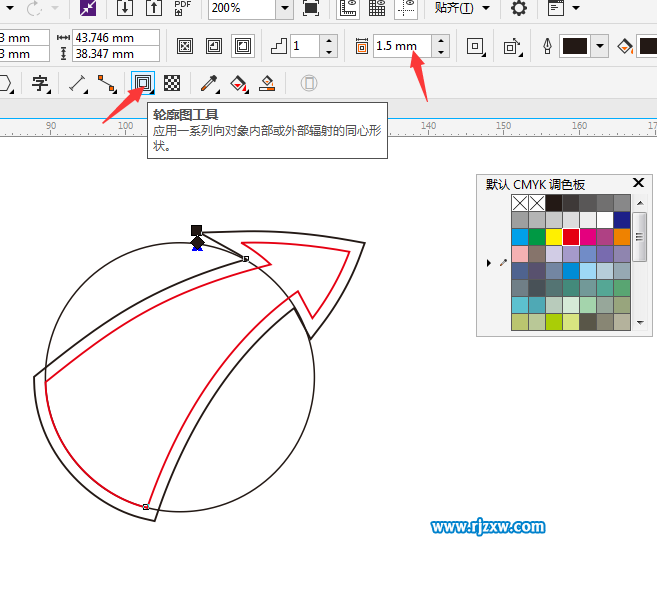Open the Options gear icon
This screenshot has width=657, height=598.
coord(519,8)
